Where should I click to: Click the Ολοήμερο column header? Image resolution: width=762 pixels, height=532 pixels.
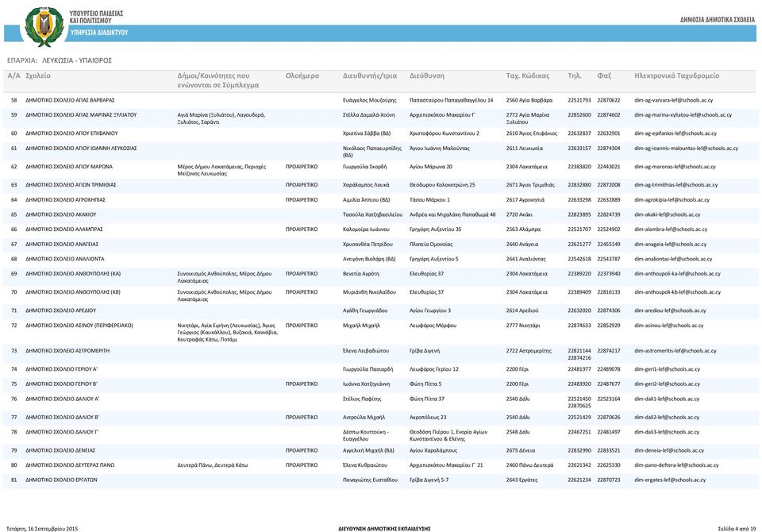point(302,75)
